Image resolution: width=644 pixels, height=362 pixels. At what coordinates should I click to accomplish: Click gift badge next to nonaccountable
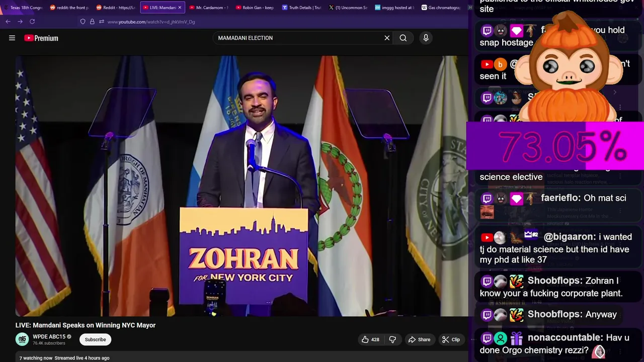pos(516,338)
